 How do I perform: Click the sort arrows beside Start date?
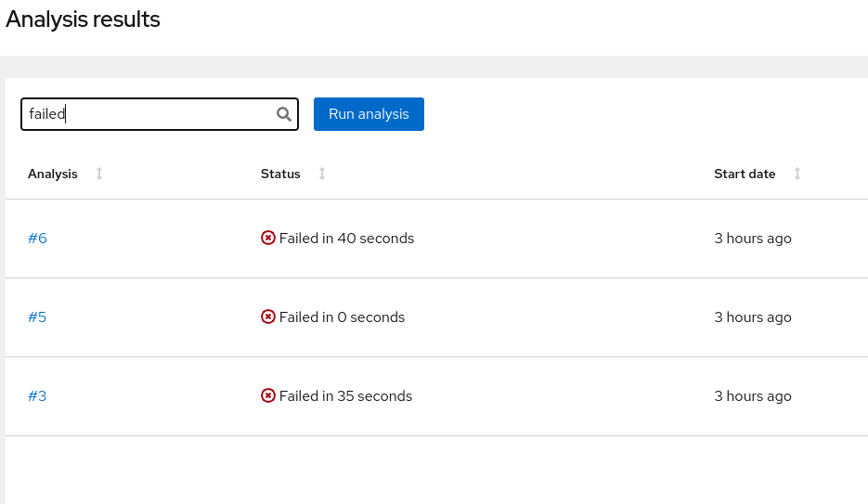(797, 174)
